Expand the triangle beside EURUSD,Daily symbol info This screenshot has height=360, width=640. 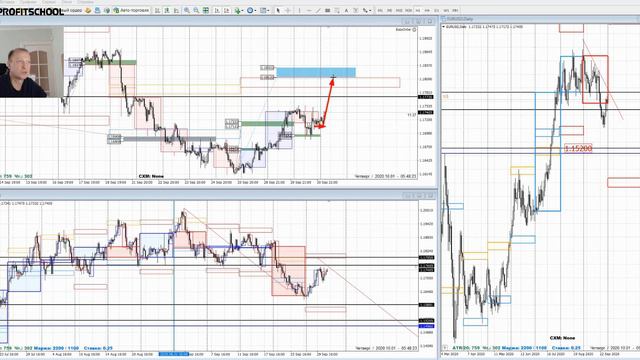click(x=444, y=27)
